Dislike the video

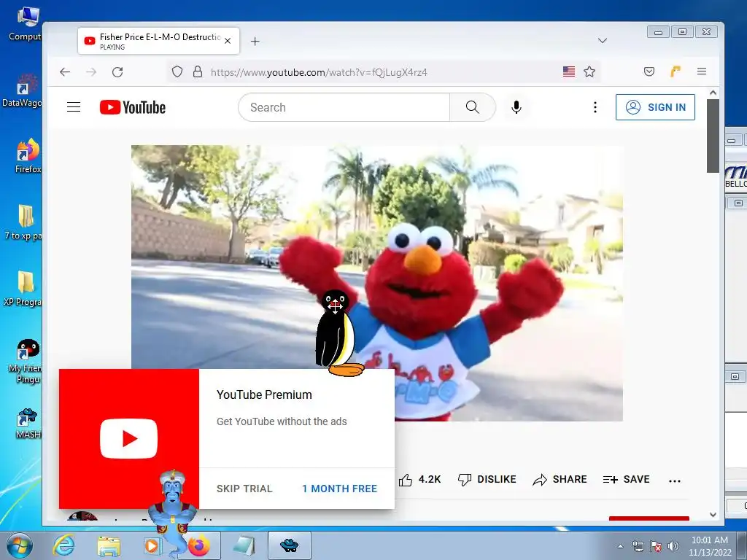[487, 480]
